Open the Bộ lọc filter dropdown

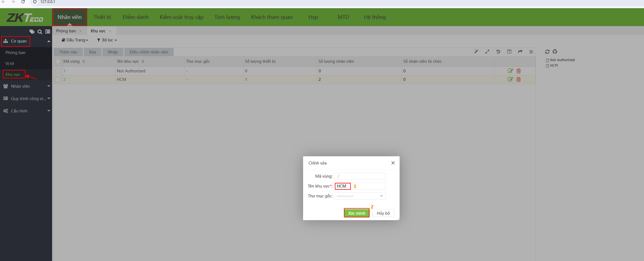[x=107, y=40]
